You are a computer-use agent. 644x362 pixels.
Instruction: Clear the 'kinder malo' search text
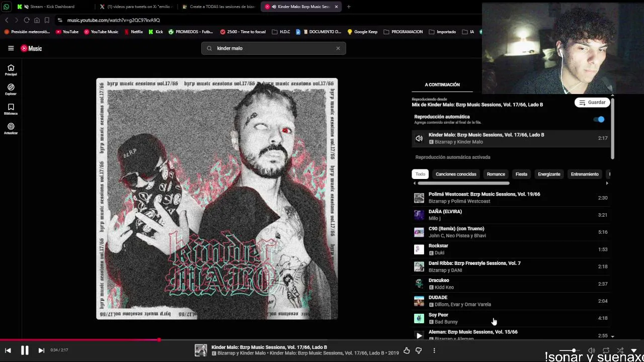click(x=338, y=48)
